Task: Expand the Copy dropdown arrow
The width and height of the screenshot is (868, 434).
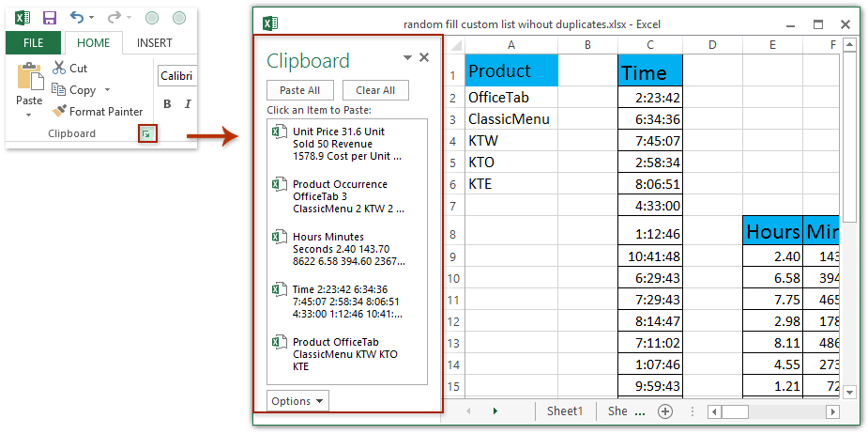Action: point(107,90)
